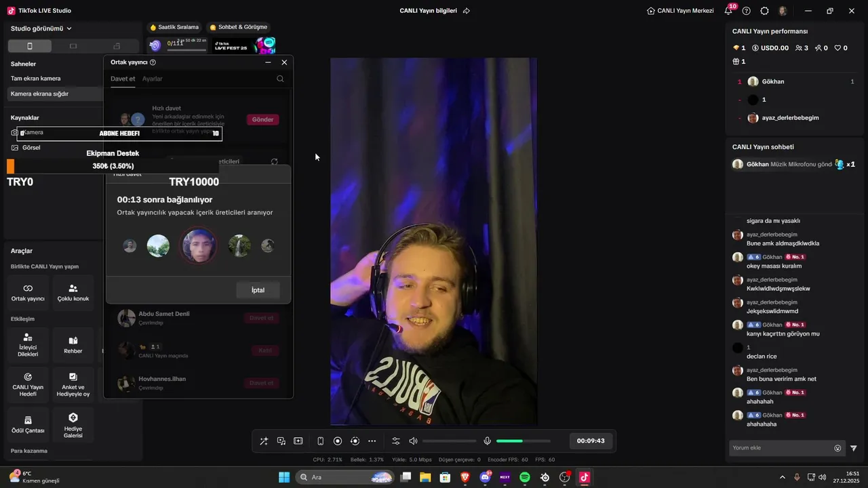Switch to the Ayarlar tab

pyautogui.click(x=152, y=79)
